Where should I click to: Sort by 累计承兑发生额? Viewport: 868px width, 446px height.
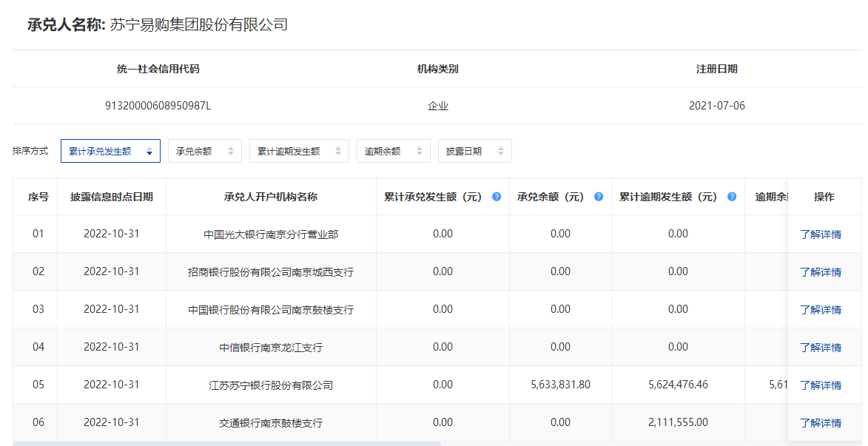[110, 151]
